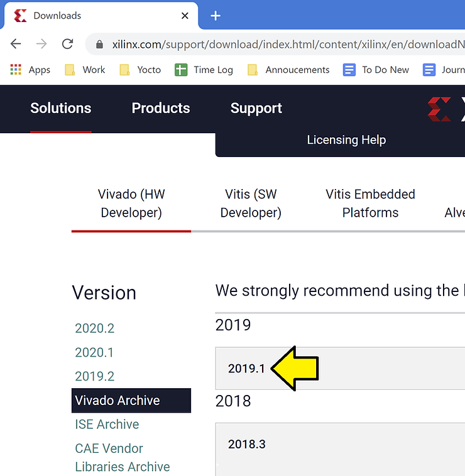
Task: Open the To Do New bookmark
Action: tap(376, 70)
